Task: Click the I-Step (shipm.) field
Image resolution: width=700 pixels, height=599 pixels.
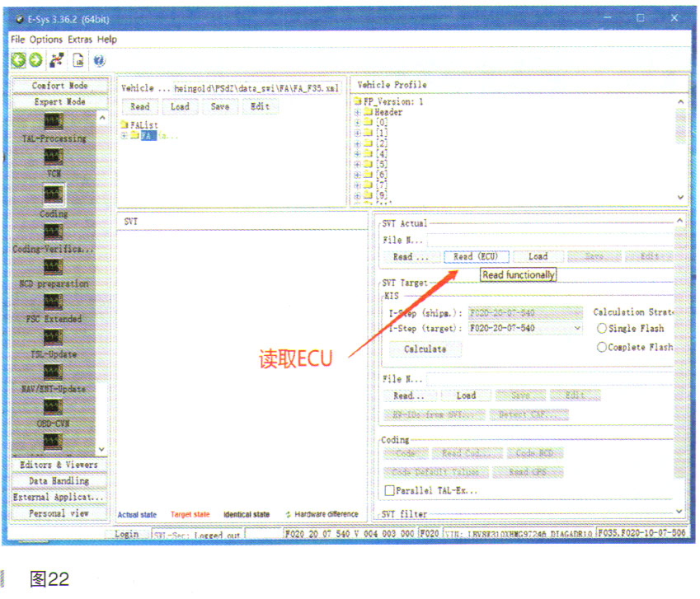Action: (x=525, y=312)
